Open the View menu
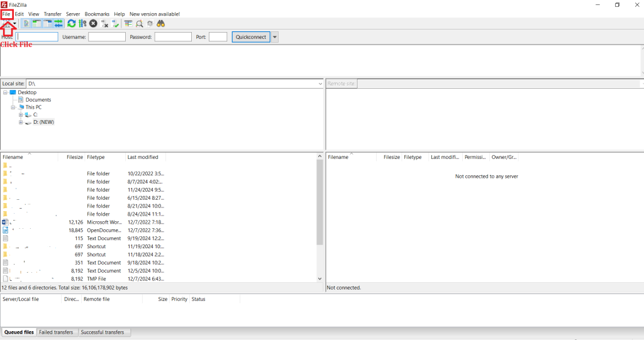644x340 pixels. pyautogui.click(x=34, y=14)
